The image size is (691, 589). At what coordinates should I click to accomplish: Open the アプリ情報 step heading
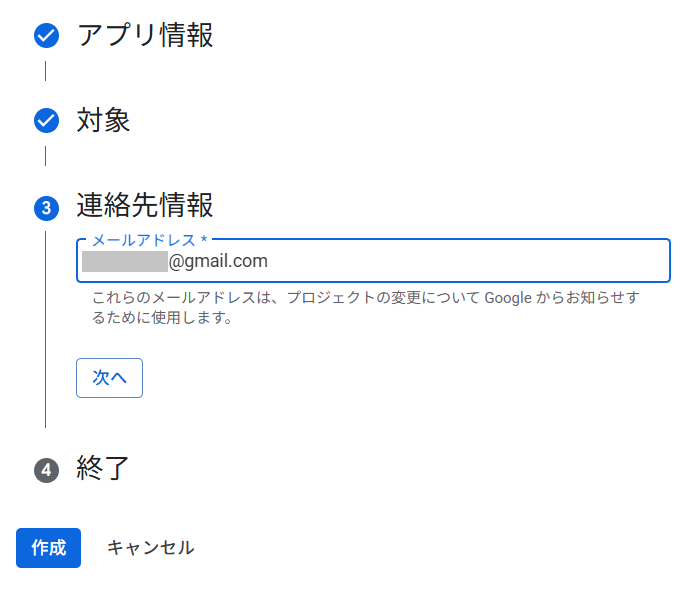(145, 36)
